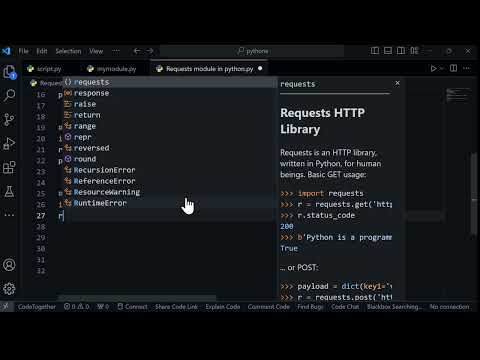Screen dimensions: 480x360
Task: Open the Search view icon
Action: click(9, 96)
